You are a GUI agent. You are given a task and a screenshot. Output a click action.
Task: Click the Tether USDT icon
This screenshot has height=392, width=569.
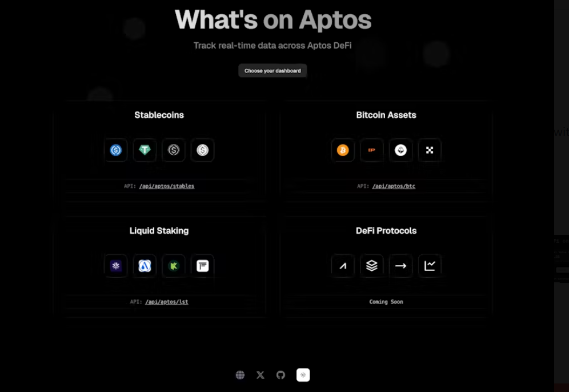[145, 150]
